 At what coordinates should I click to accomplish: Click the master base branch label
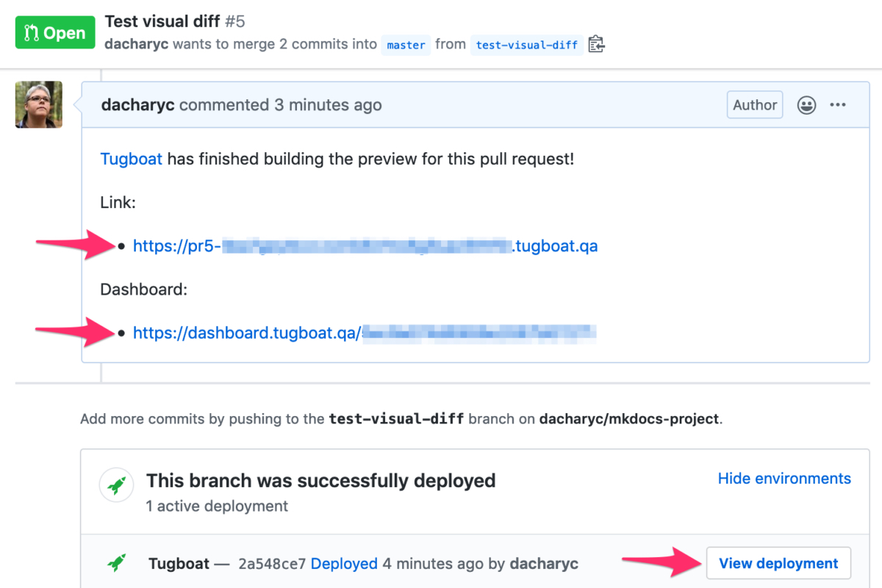[x=406, y=45]
